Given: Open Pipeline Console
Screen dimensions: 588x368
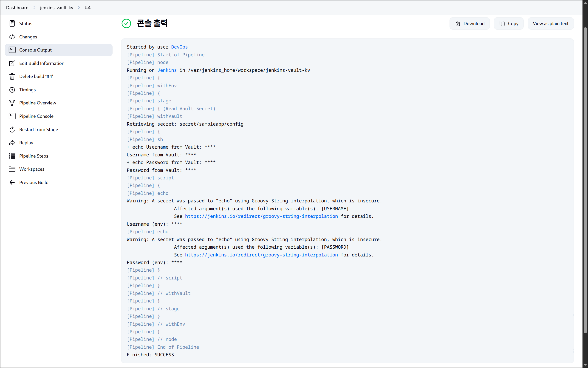Looking at the screenshot, I should point(59,116).
